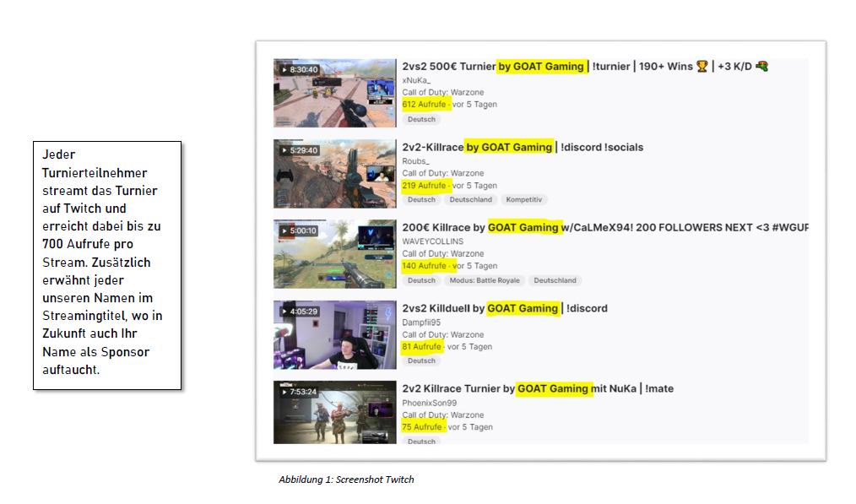Select the 'Modus: Battle Royale' tag
This screenshot has height=504, width=856.
click(x=485, y=280)
